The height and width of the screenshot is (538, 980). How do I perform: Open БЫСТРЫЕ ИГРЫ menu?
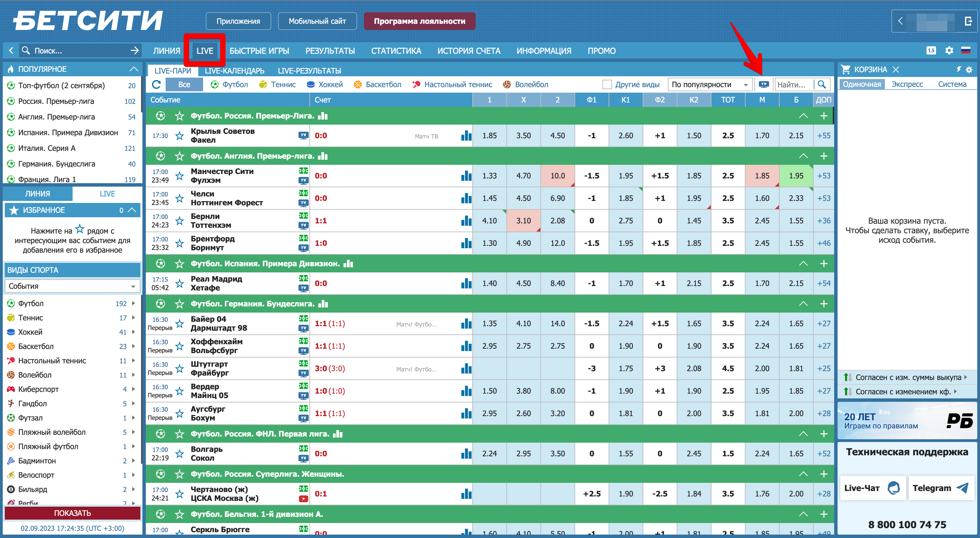coord(259,51)
